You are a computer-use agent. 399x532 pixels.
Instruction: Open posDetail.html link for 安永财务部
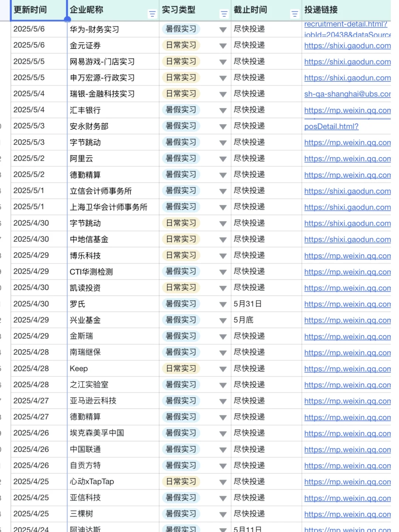(x=331, y=127)
